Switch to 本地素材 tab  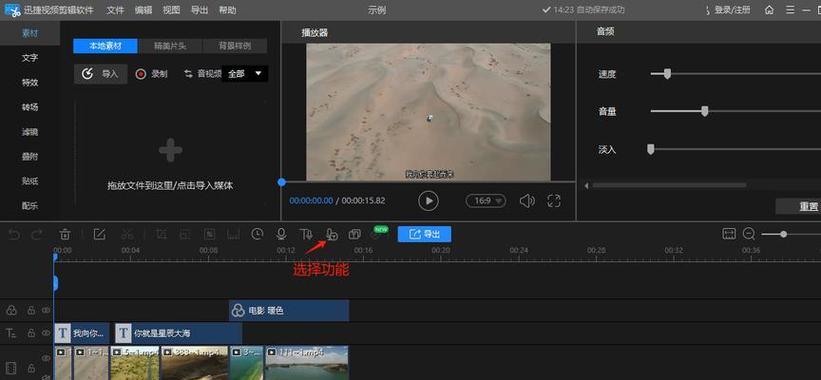point(105,46)
